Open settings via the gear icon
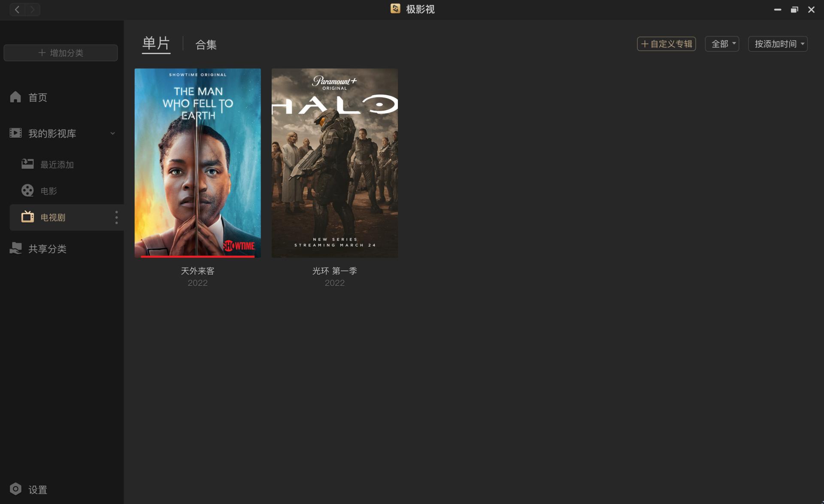Screen dimensions: 824x504 15,489
